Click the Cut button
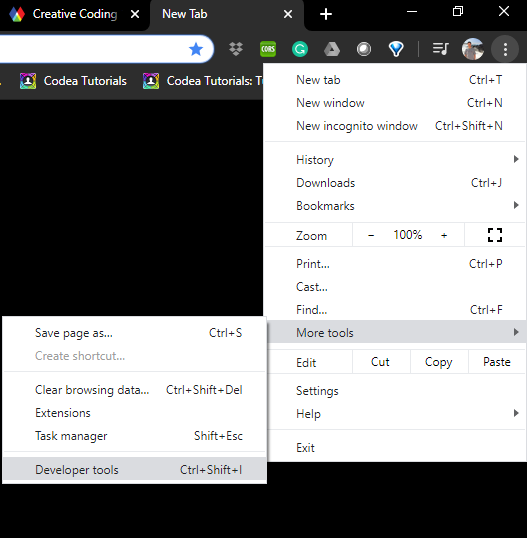527x538 pixels. 380,362
